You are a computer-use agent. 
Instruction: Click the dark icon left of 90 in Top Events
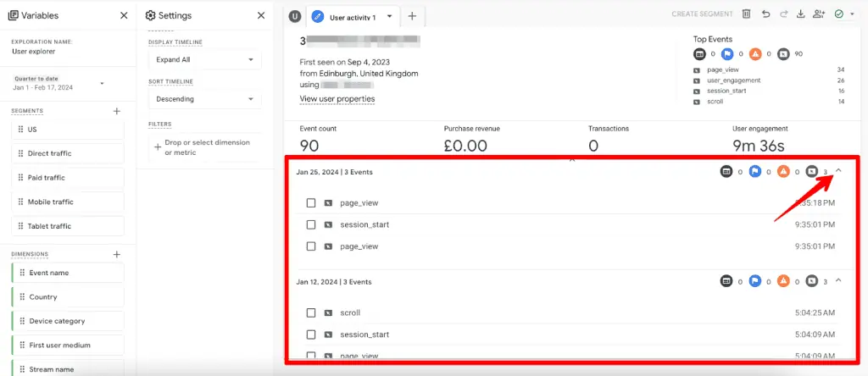(783, 54)
